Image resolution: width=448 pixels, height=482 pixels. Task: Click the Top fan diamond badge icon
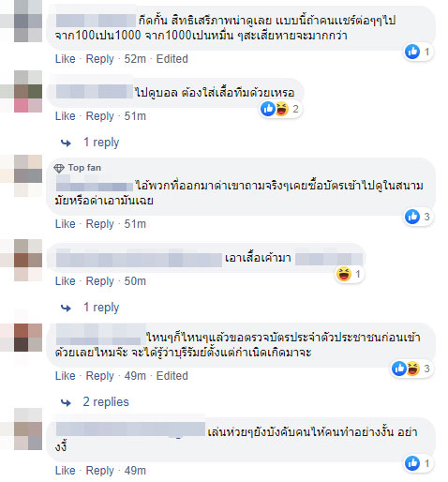tap(59, 168)
